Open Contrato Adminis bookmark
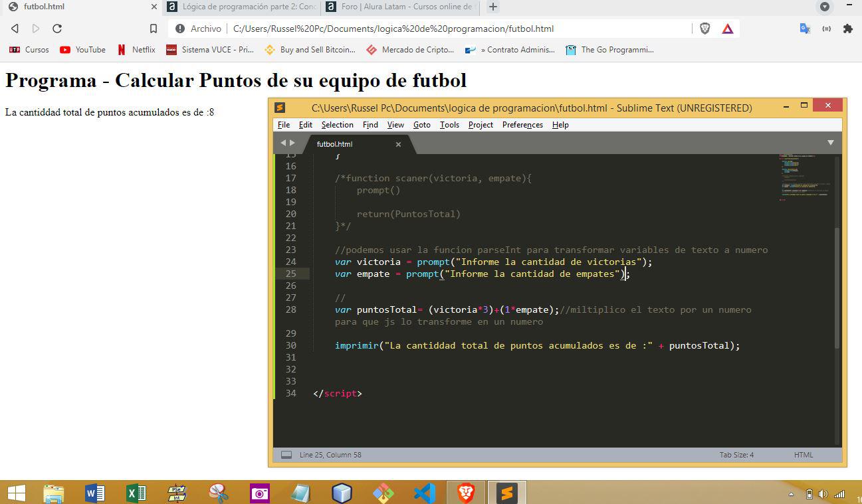Viewport: 862px width, 504px height. (x=510, y=50)
